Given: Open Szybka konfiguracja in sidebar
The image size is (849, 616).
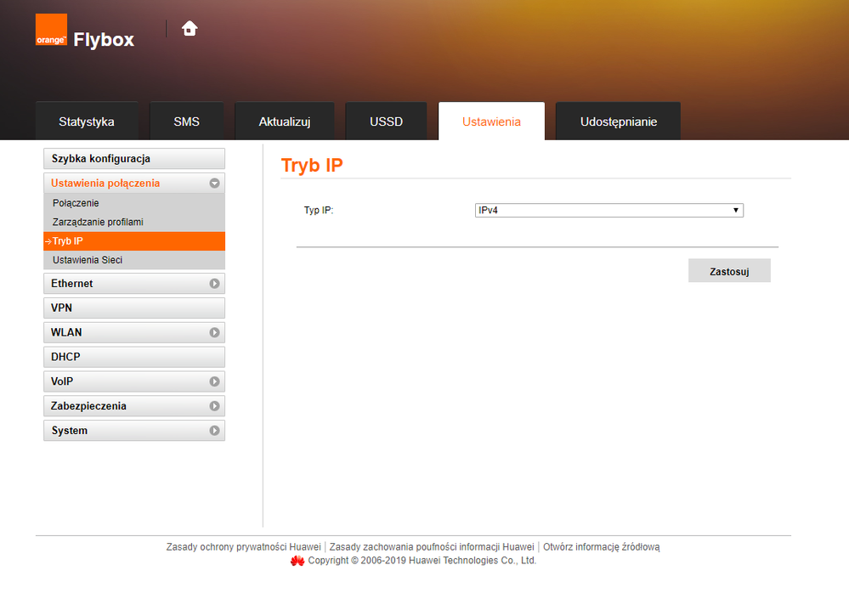Looking at the screenshot, I should [x=134, y=159].
